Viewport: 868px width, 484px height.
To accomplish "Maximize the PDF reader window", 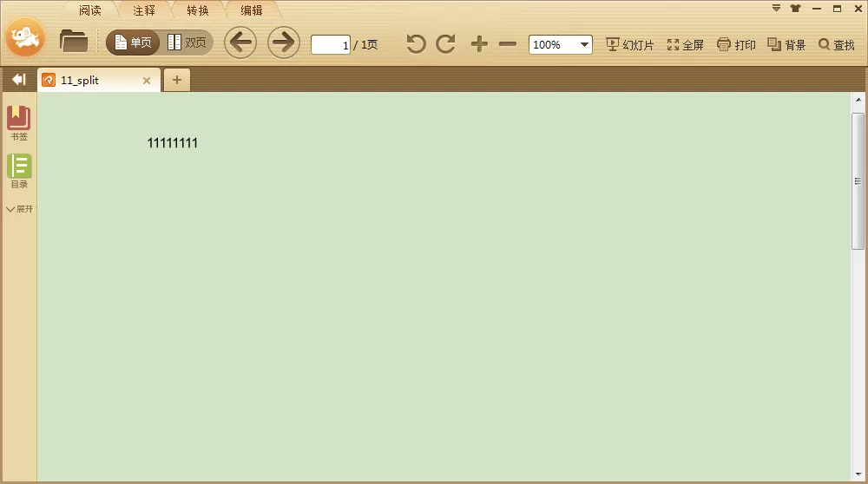I will click(x=837, y=9).
